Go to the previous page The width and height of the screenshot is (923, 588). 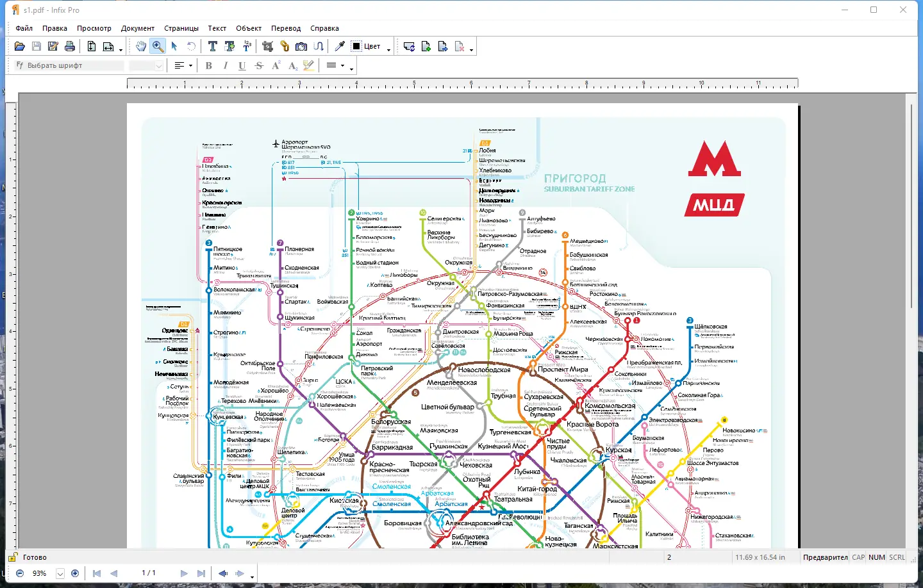point(114,573)
